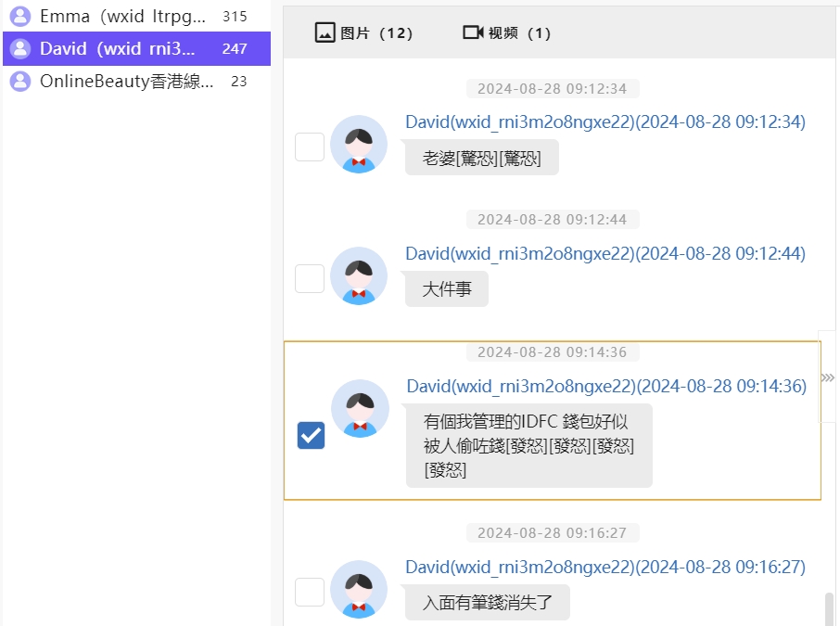
Task: Click David's avatar beside 老婆 message
Action: [359, 144]
